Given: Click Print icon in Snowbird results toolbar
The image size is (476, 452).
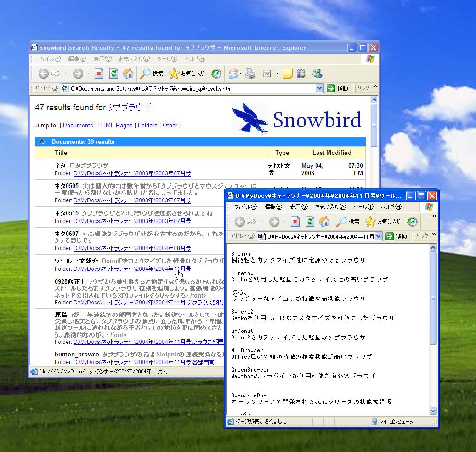Looking at the screenshot, I should [250, 74].
